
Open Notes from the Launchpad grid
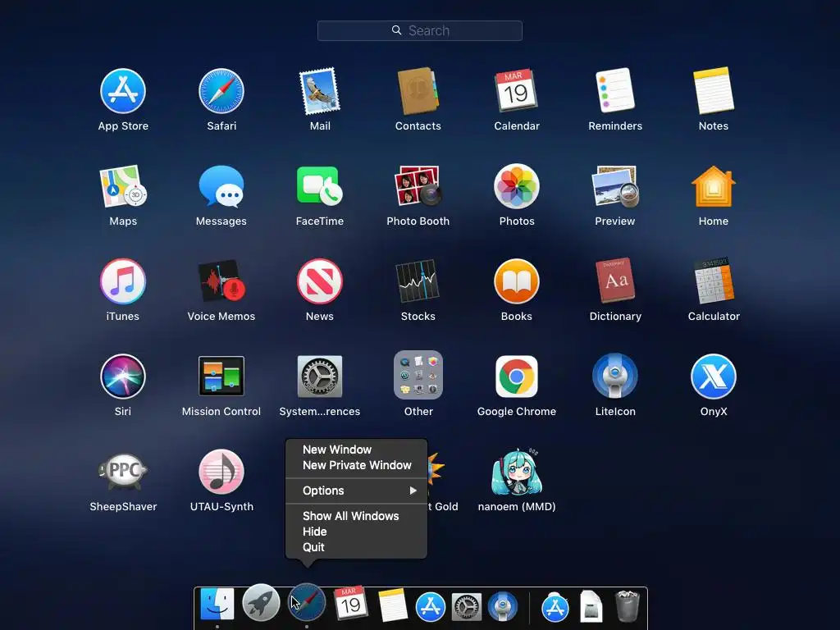click(714, 90)
